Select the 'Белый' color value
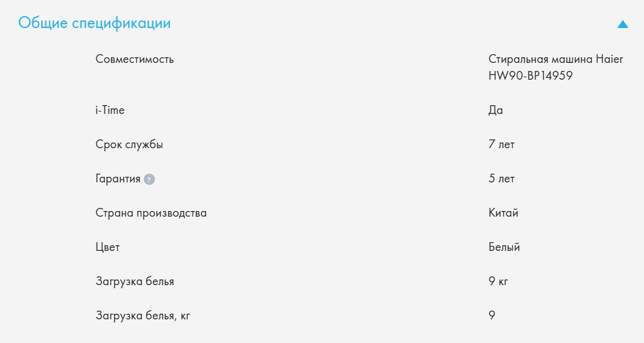The width and height of the screenshot is (644, 343). 504,248
